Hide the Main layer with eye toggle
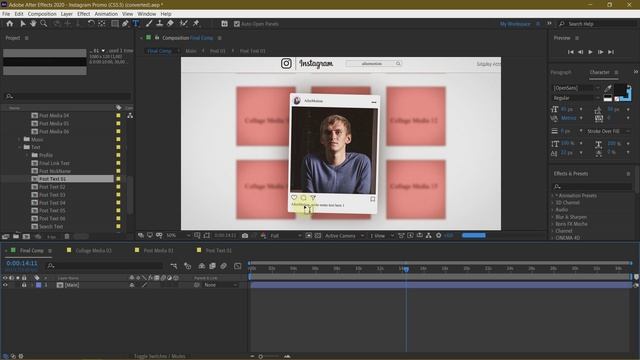 point(5,285)
